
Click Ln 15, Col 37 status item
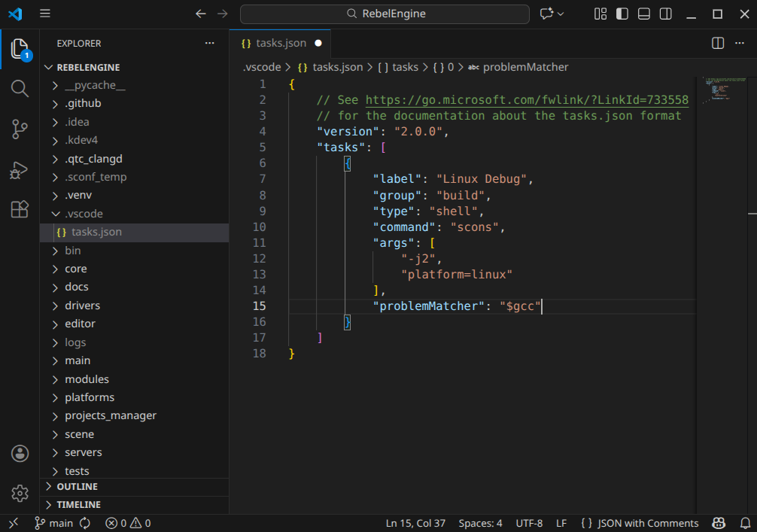[x=415, y=523]
